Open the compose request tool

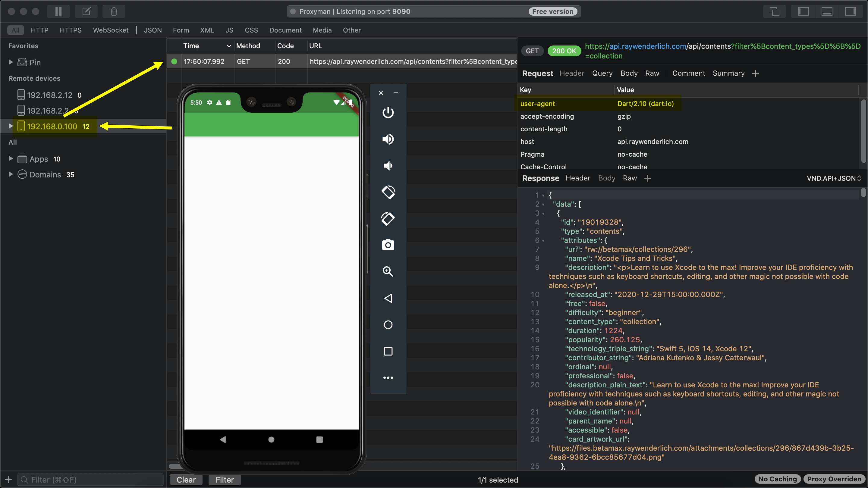point(86,11)
